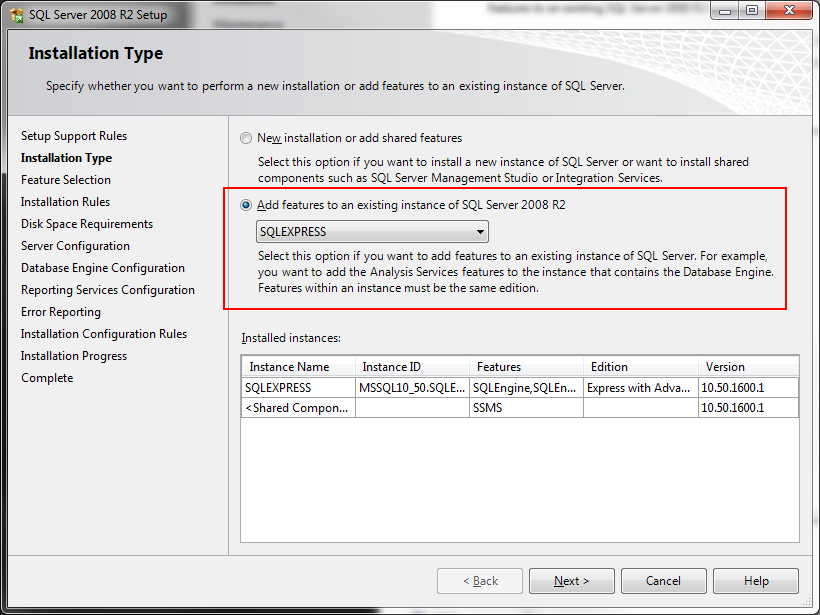Viewport: 820px width, 615px height.
Task: Click the Express with Adva... edition cell
Action: coord(641,388)
